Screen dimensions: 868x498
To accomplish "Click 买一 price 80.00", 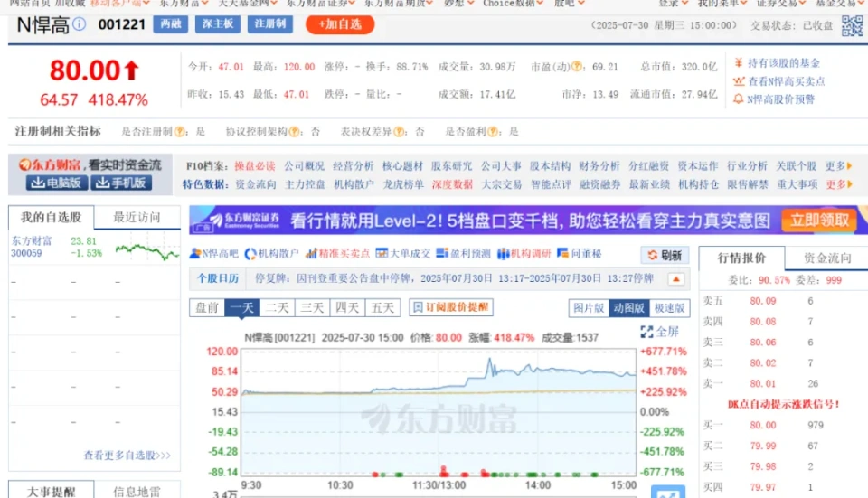I will click(x=763, y=425).
